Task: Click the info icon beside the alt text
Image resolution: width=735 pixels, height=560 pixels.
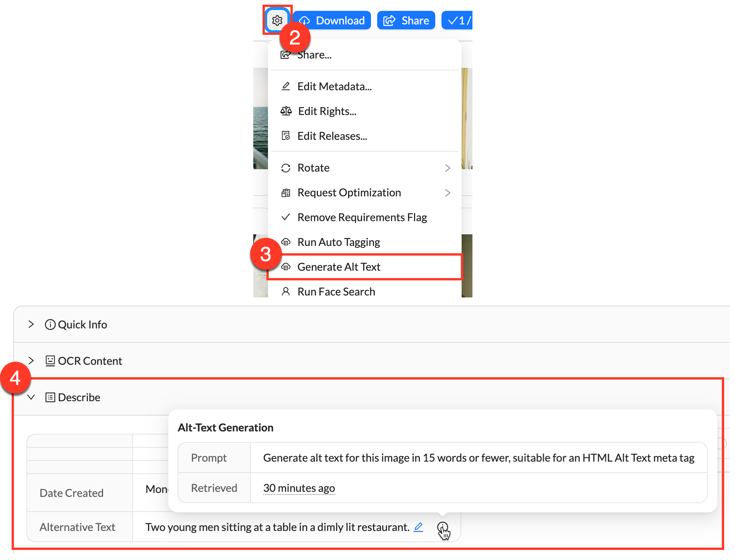Action: 443,527
